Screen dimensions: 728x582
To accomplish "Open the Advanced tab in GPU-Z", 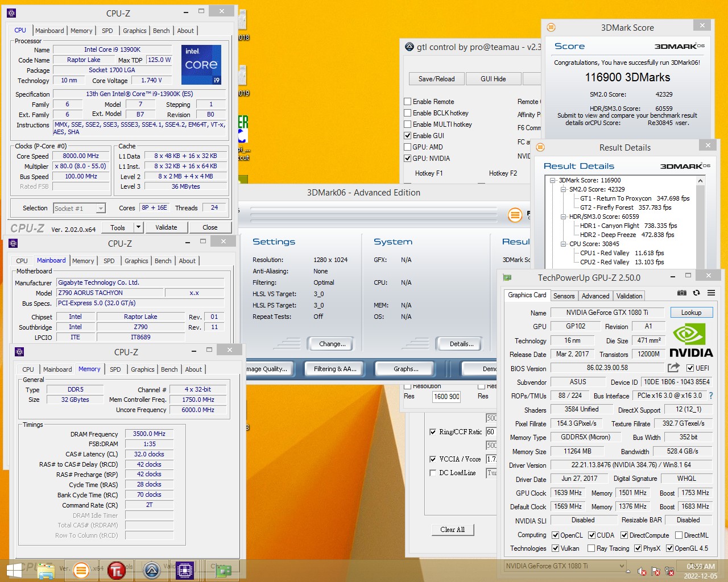I will (x=595, y=296).
